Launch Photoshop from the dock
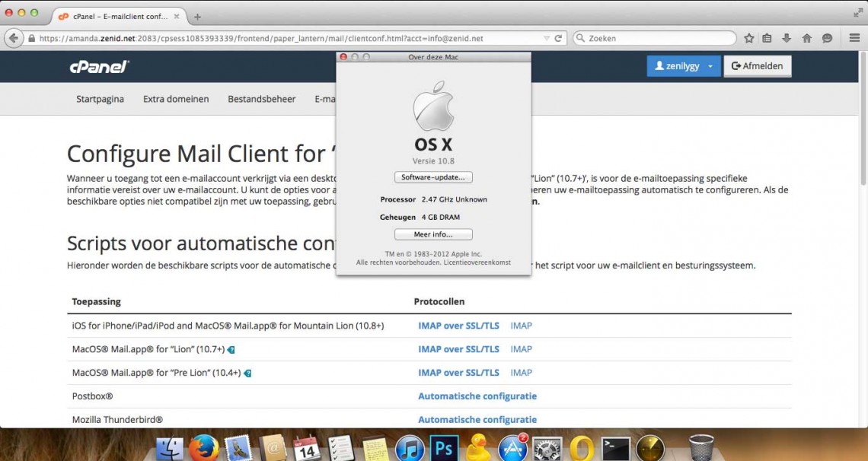Image resolution: width=868 pixels, height=461 pixels. coord(444,448)
